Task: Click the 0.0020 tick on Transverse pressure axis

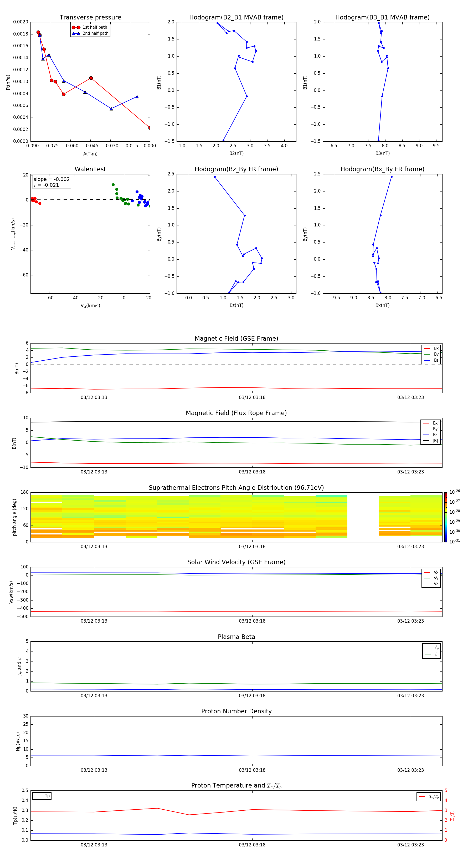Action: click(x=21, y=22)
